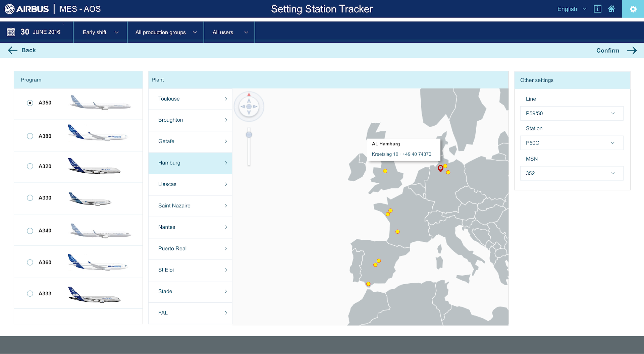Select Toulouse in the plant list

[190, 99]
